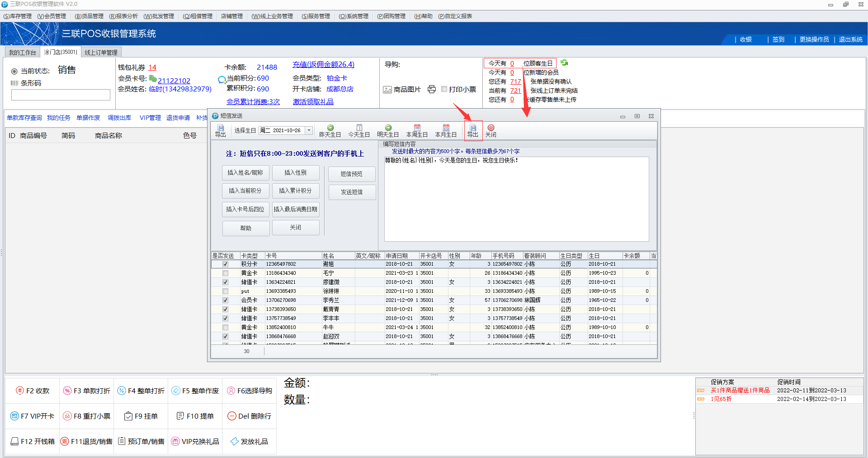Image resolution: width=868 pixels, height=458 pixels.
Task: Click F10 提单
Action: point(195,416)
